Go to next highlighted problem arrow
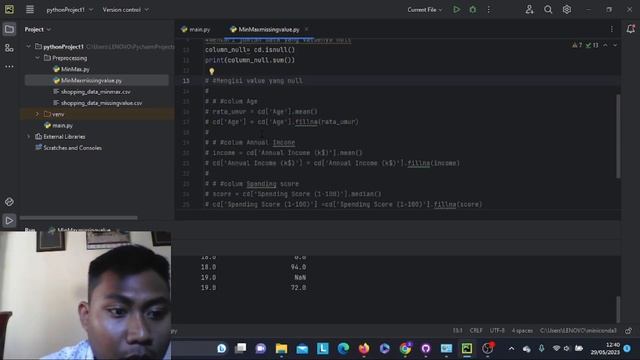 615,45
